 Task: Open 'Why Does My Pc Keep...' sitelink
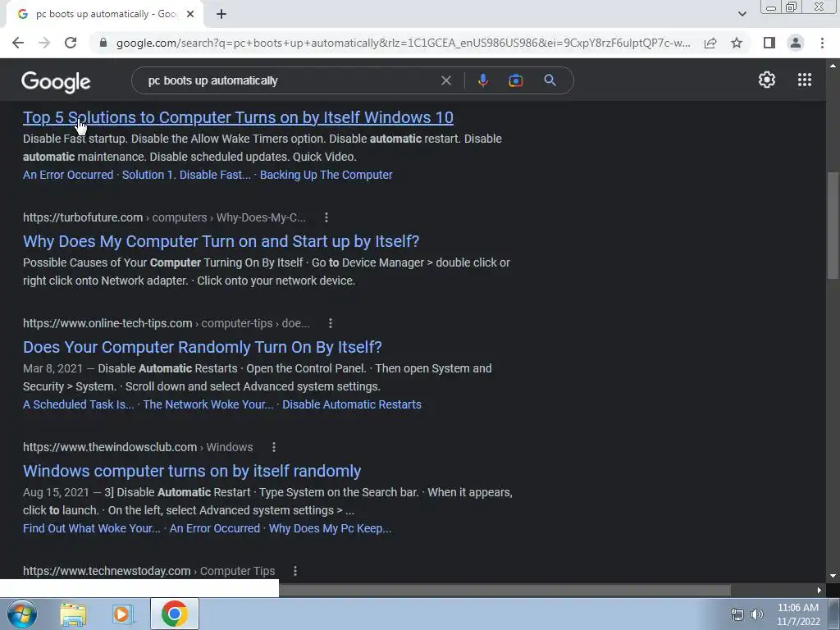[330, 528]
